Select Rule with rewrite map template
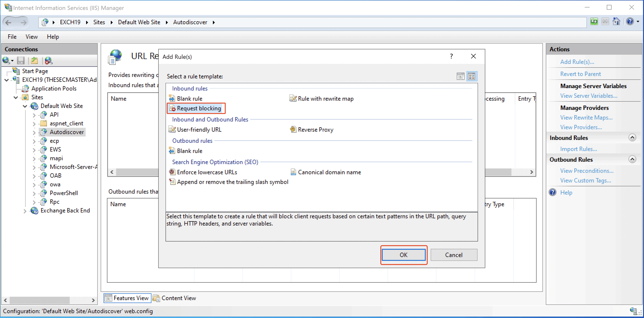The width and height of the screenshot is (644, 318). point(326,98)
